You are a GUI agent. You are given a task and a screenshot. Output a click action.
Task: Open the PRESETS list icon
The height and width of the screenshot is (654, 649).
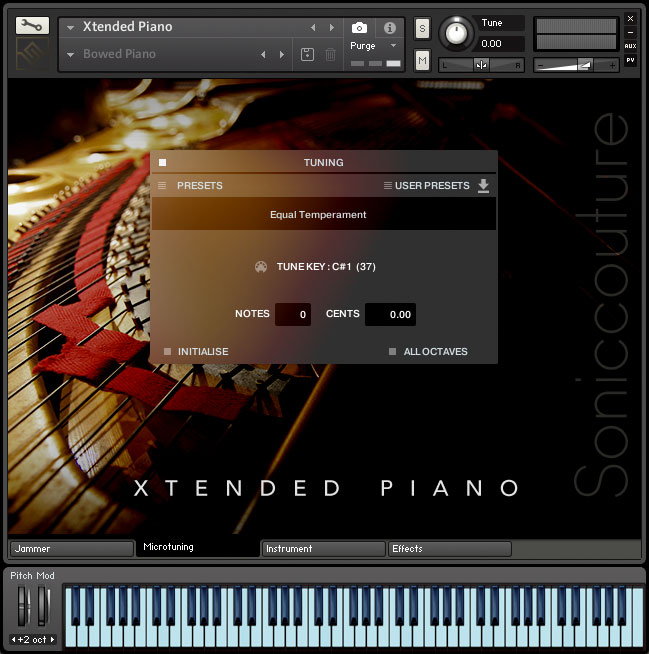(x=162, y=186)
